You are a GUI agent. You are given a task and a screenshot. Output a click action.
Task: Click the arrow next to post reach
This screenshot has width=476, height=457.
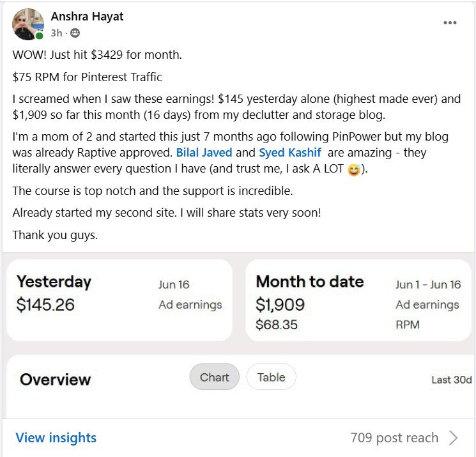[454, 438]
